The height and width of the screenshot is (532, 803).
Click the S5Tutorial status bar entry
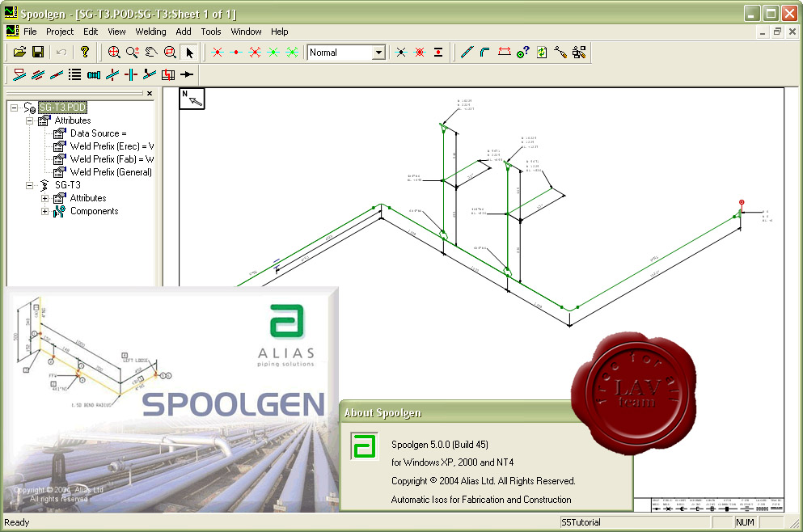point(581,522)
